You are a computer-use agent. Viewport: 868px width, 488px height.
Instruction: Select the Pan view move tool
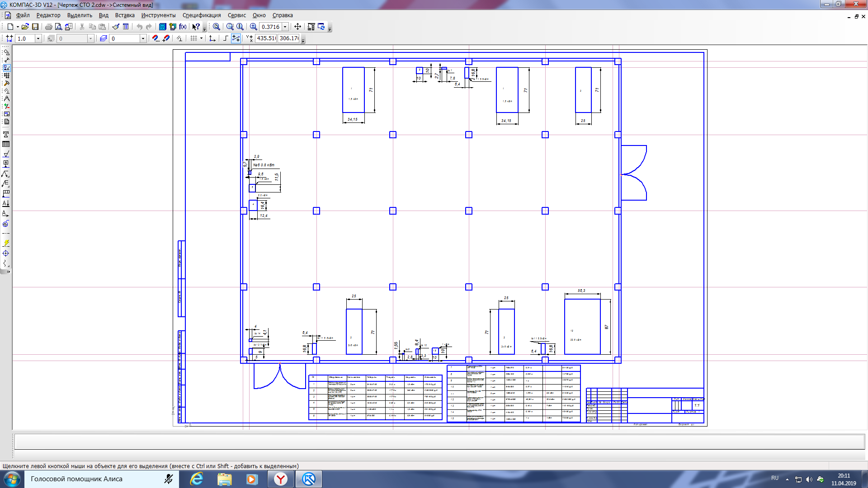point(297,27)
